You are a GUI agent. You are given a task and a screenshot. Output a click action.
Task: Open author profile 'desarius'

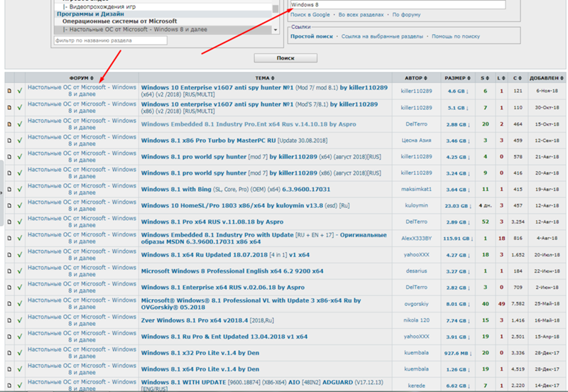click(x=416, y=271)
